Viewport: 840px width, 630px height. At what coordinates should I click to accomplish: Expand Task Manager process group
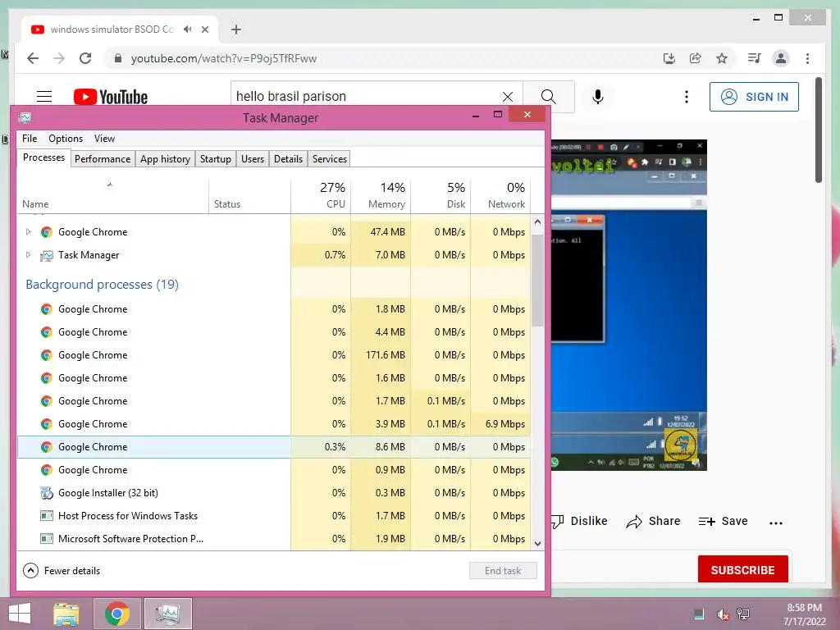pyautogui.click(x=29, y=255)
